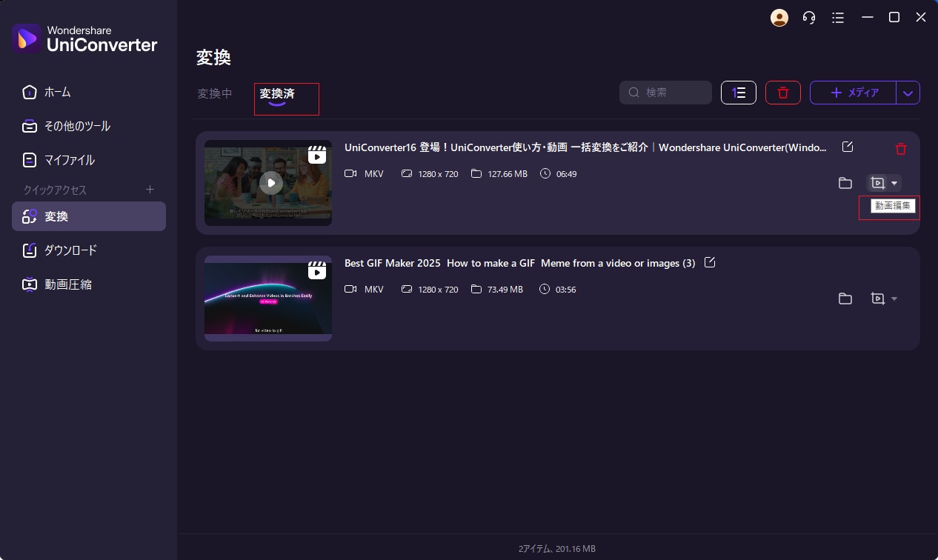Delete the UniConverter16 video with trash icon
Image resolution: width=938 pixels, height=560 pixels.
pos(901,149)
